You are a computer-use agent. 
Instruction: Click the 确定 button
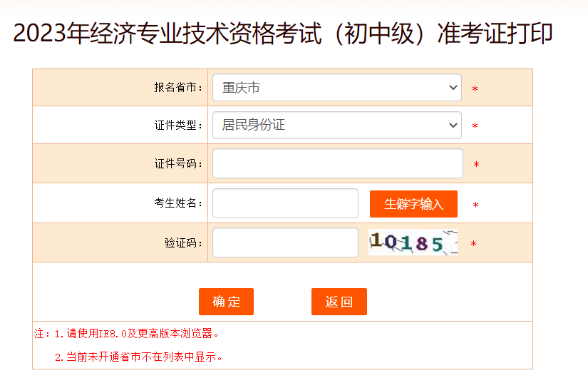click(226, 302)
